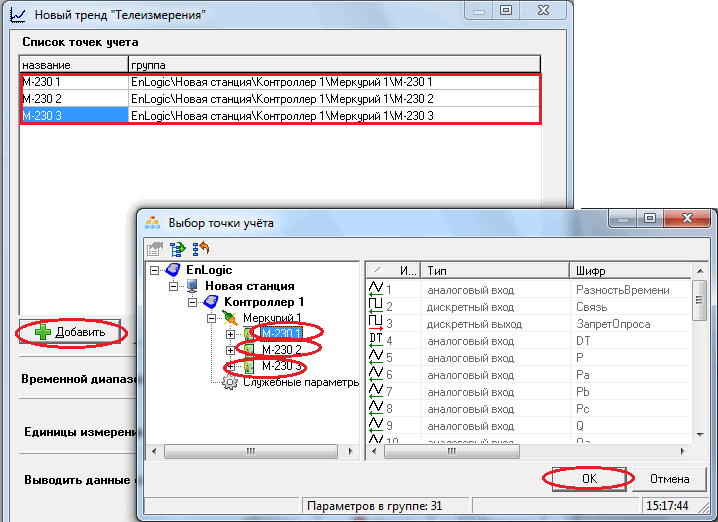Click the parameter list scroll up arrow
718x522 pixels.
tap(700, 271)
